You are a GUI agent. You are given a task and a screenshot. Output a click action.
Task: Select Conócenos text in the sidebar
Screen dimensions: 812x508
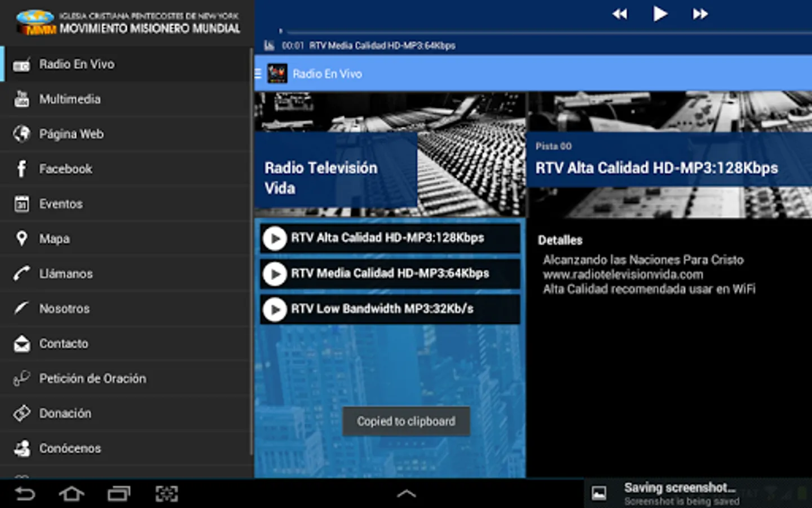70,449
